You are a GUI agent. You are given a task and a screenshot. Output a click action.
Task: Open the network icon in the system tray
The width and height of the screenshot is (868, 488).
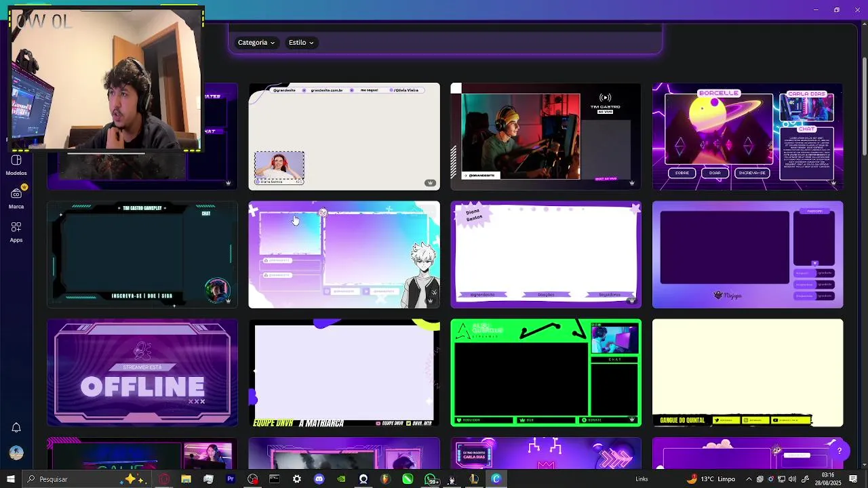pos(782,479)
